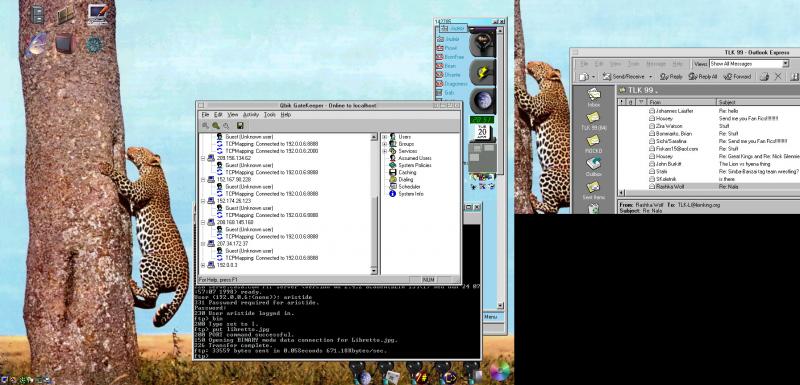Collapse the 152.174.26.123 connection node
800x385 pixels.
(x=203, y=201)
